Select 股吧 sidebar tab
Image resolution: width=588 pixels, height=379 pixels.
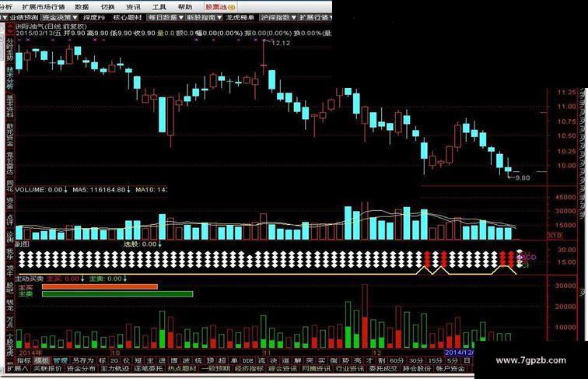click(x=10, y=287)
